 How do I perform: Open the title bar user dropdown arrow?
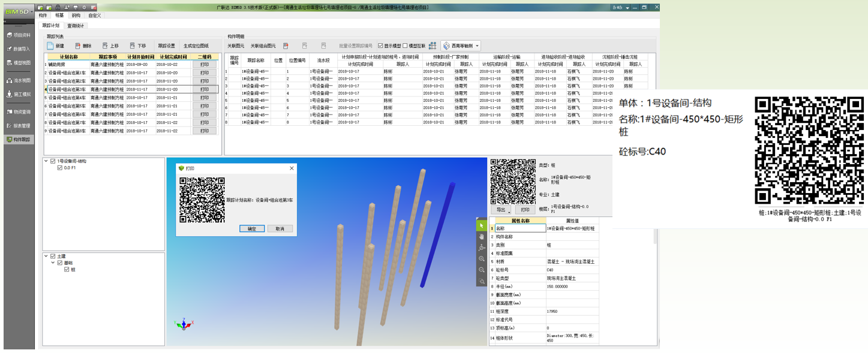[x=627, y=8]
